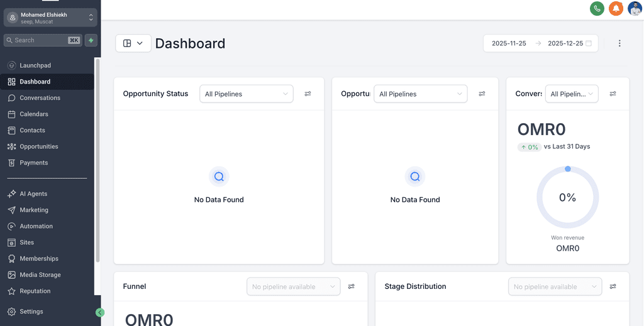
Task: Click the Funnel widget filter icon
Action: tap(352, 286)
